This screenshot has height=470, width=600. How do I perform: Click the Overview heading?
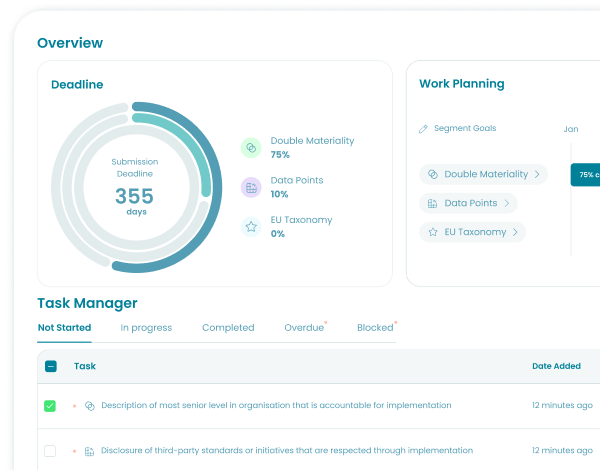70,43
